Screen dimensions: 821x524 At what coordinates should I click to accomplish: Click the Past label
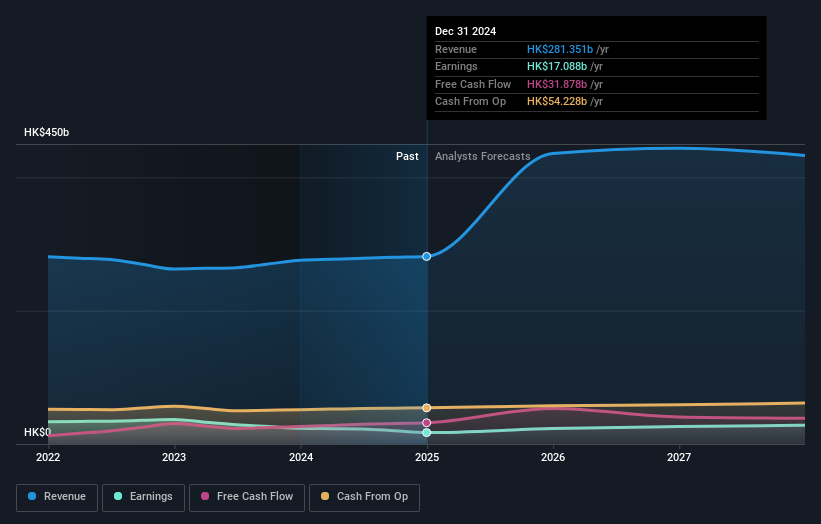(x=407, y=157)
